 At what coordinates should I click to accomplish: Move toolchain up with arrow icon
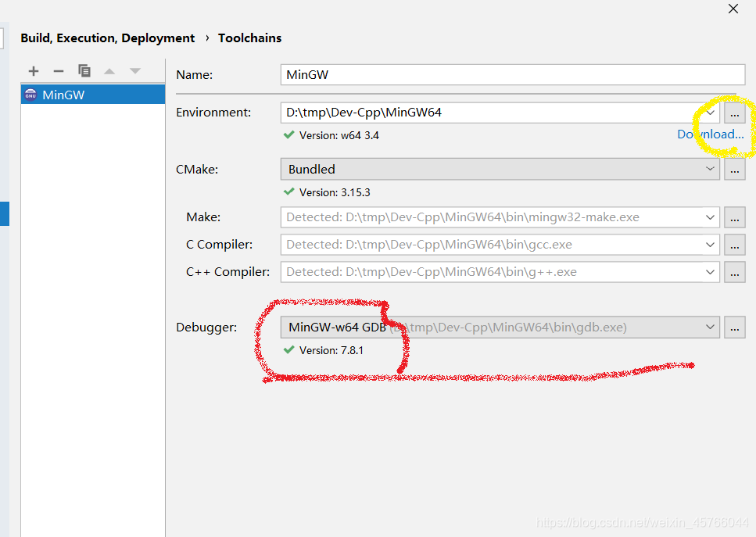tap(109, 71)
